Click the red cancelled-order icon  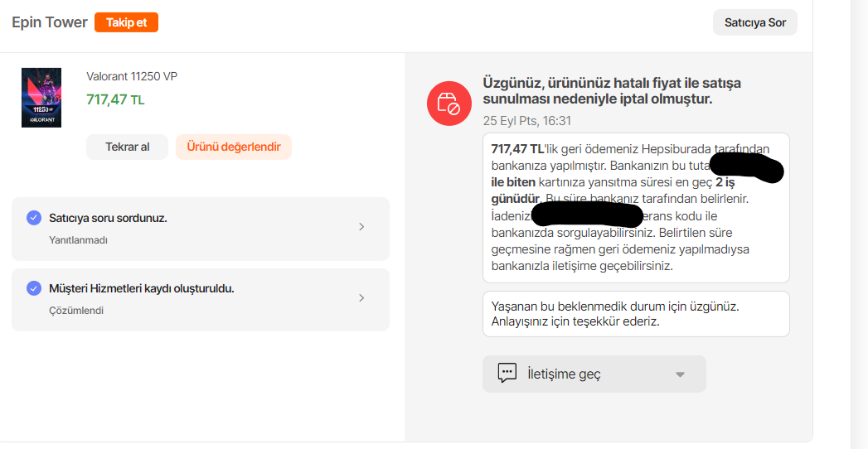[448, 104]
